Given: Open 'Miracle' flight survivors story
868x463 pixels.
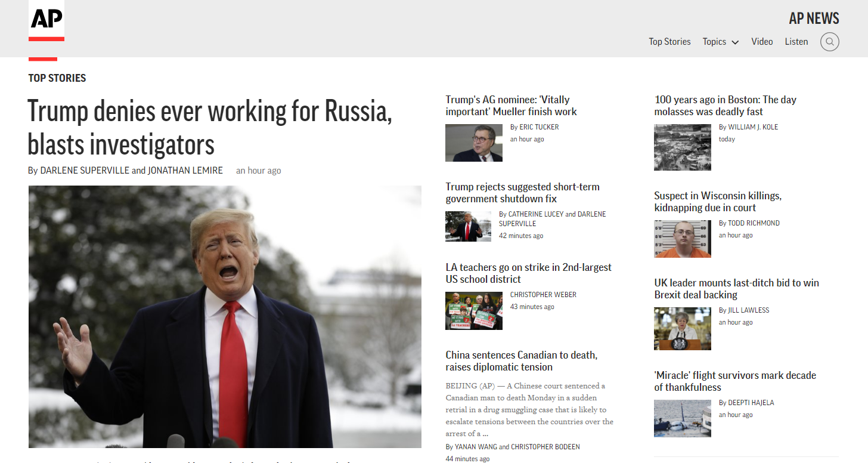Looking at the screenshot, I should pyautogui.click(x=735, y=381).
